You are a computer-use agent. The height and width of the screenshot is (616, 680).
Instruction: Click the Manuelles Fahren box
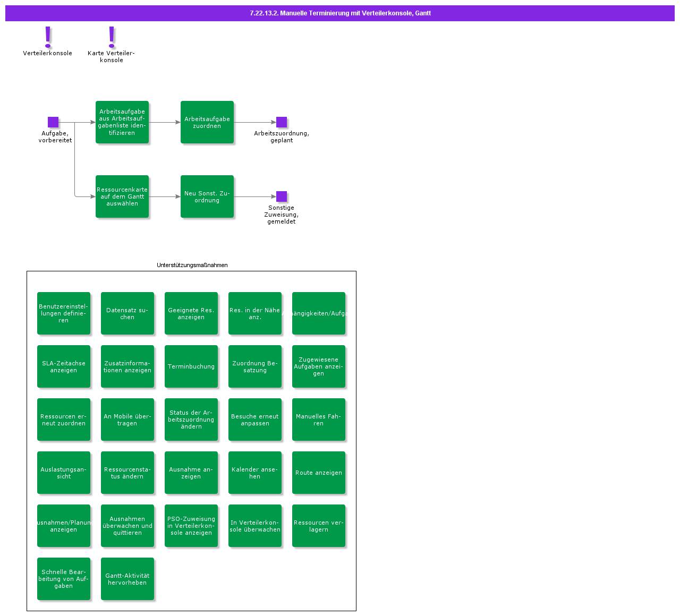(x=319, y=420)
